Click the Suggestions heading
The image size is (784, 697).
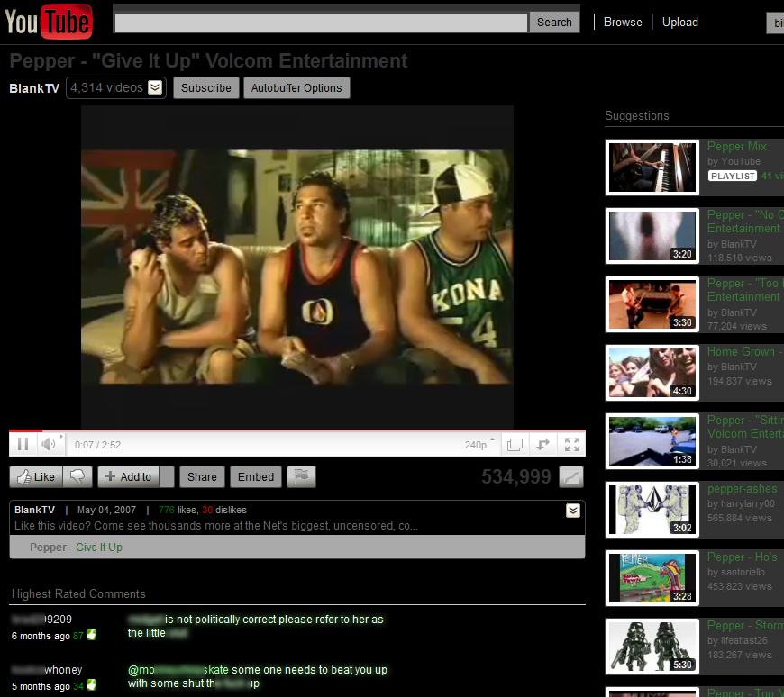636,116
